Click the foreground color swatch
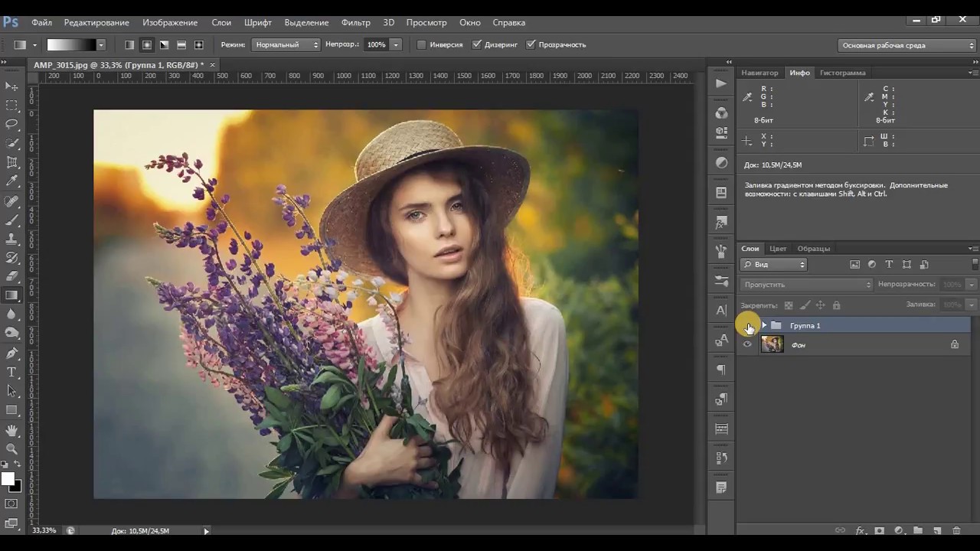The image size is (980, 551). click(x=8, y=479)
